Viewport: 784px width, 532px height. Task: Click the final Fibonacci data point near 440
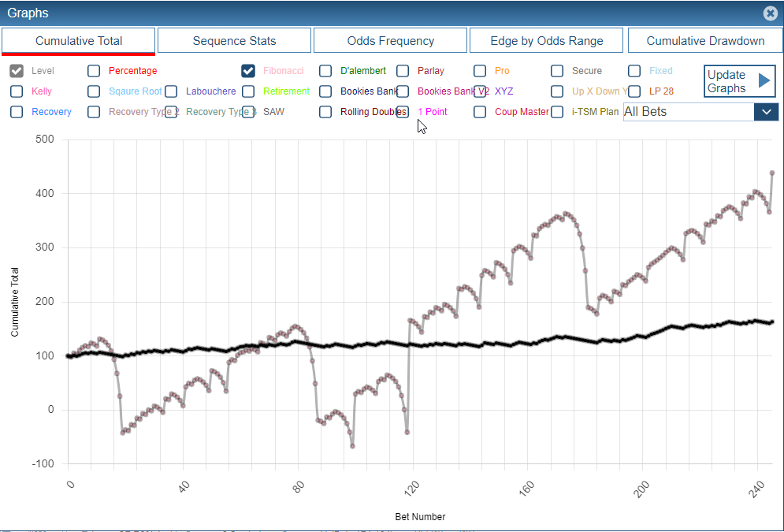pyautogui.click(x=772, y=173)
